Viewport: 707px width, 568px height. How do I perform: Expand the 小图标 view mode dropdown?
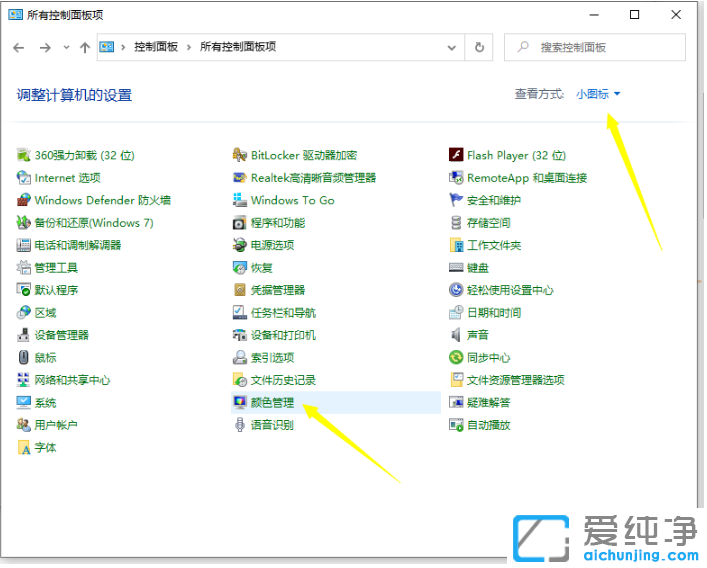pos(598,94)
